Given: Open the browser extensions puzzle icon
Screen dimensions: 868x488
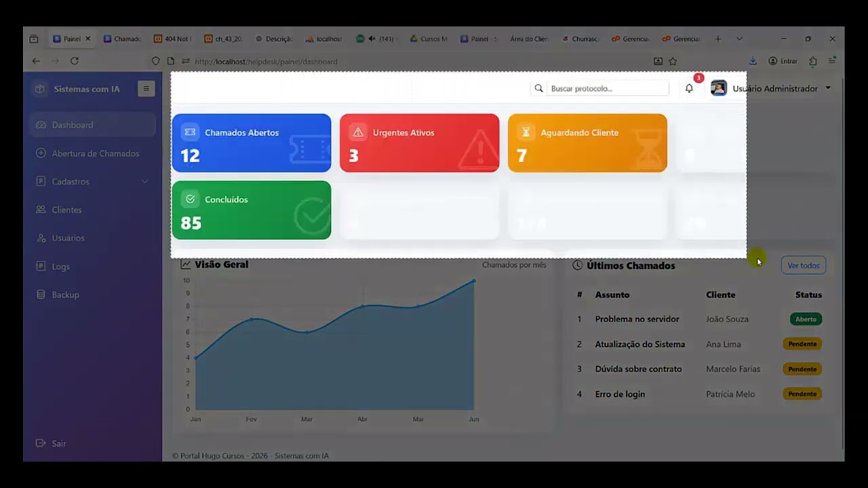Looking at the screenshot, I should (x=813, y=61).
